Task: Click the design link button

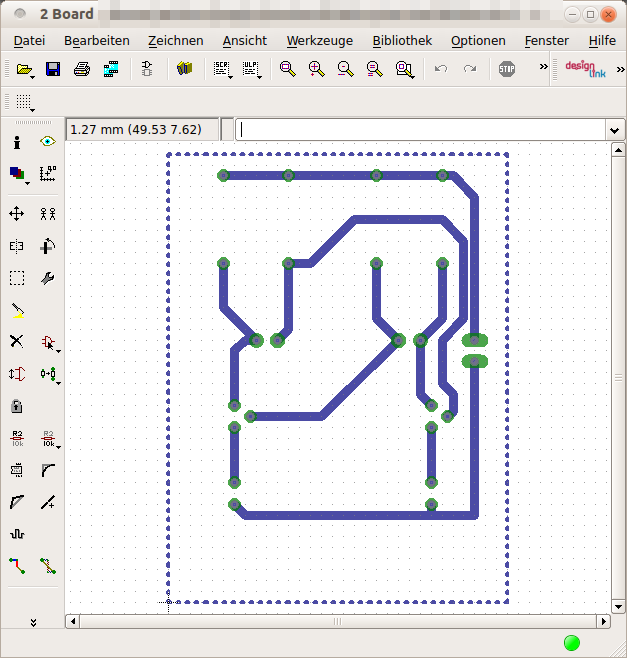Action: click(x=585, y=69)
